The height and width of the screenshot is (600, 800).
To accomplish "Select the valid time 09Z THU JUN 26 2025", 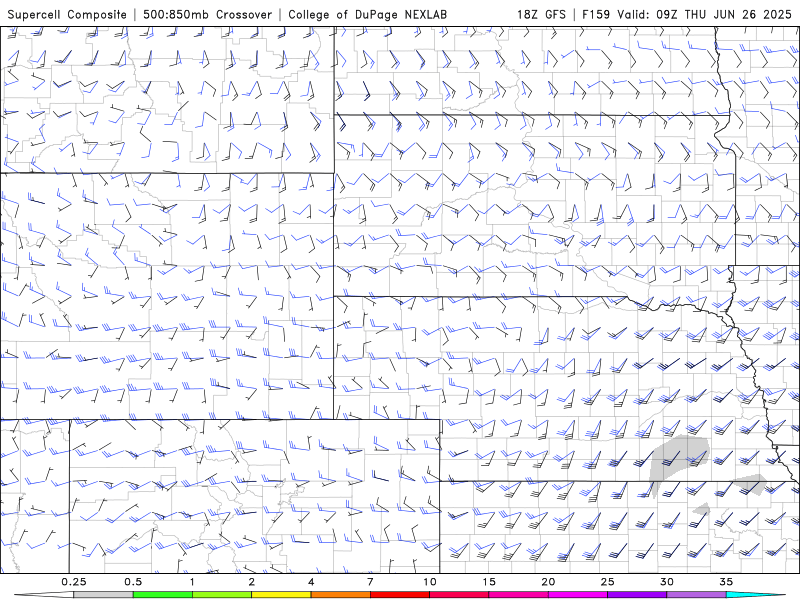I will coord(724,14).
